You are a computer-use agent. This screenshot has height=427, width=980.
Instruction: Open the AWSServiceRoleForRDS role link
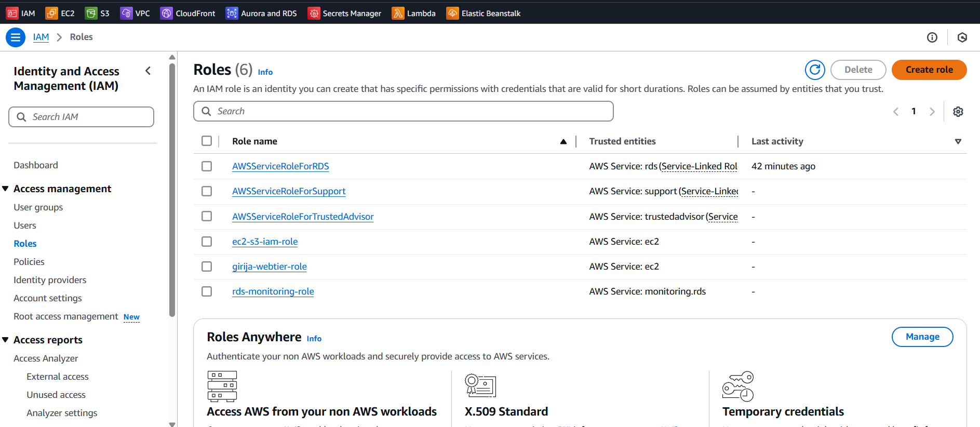click(280, 166)
